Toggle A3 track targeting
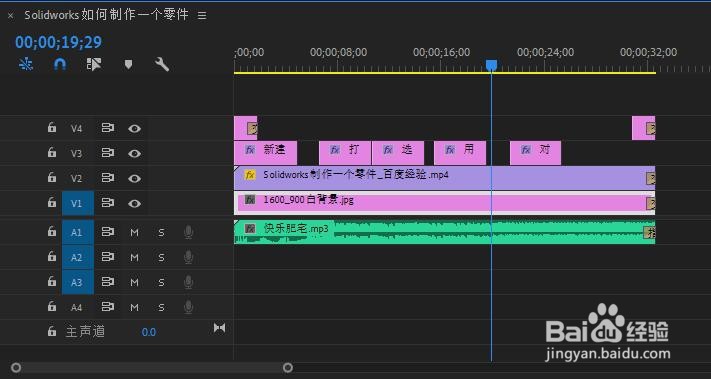This screenshot has height=379, width=711. [77, 282]
